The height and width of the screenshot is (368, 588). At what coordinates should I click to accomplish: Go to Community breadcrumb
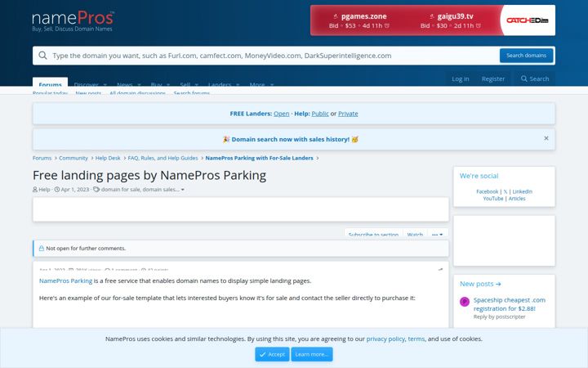[73, 158]
